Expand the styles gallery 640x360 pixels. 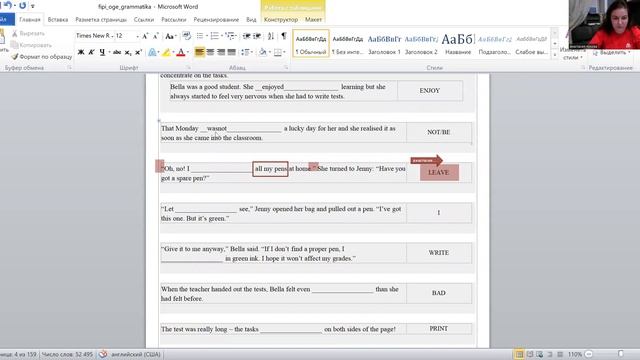tap(554, 53)
